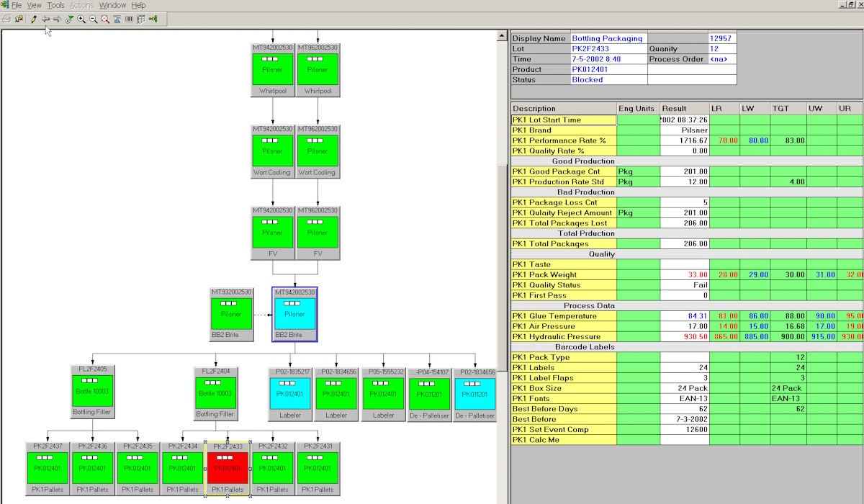Click the zoom in magnifier icon

click(x=81, y=19)
